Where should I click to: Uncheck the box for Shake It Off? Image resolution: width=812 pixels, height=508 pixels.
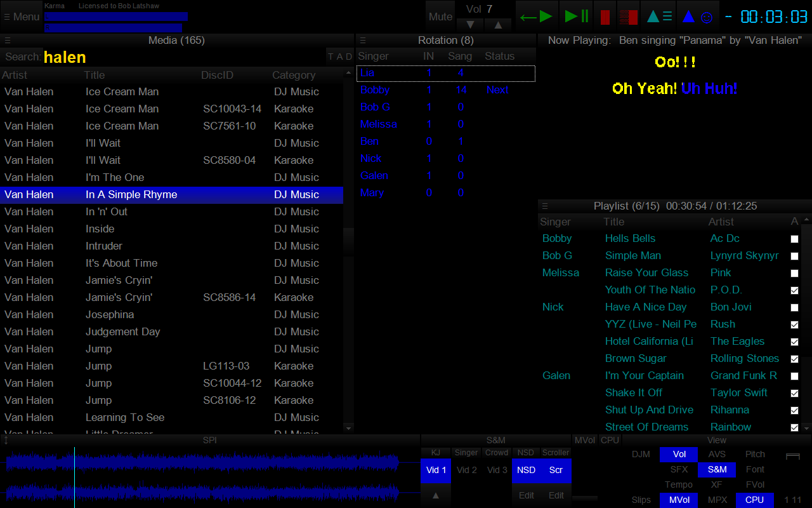[x=794, y=394]
